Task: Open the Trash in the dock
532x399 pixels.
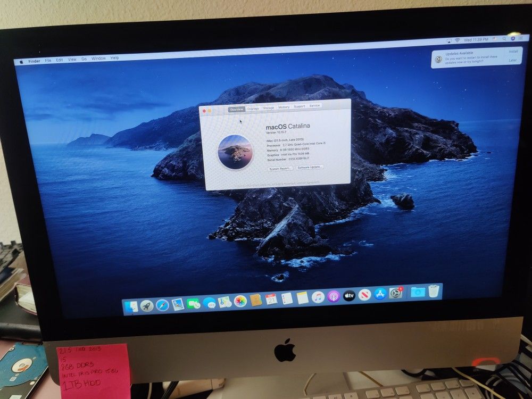Action: point(434,291)
